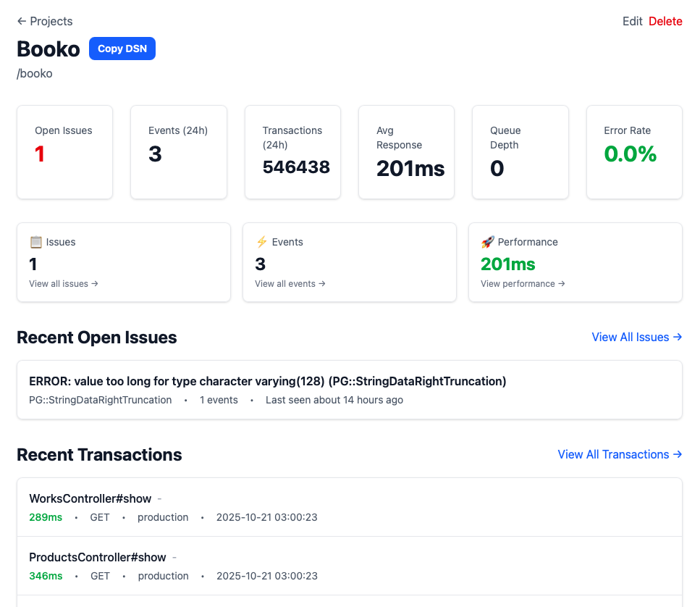The width and height of the screenshot is (700, 607).
Task: Click the Avg Response 201ms card
Action: [406, 152]
